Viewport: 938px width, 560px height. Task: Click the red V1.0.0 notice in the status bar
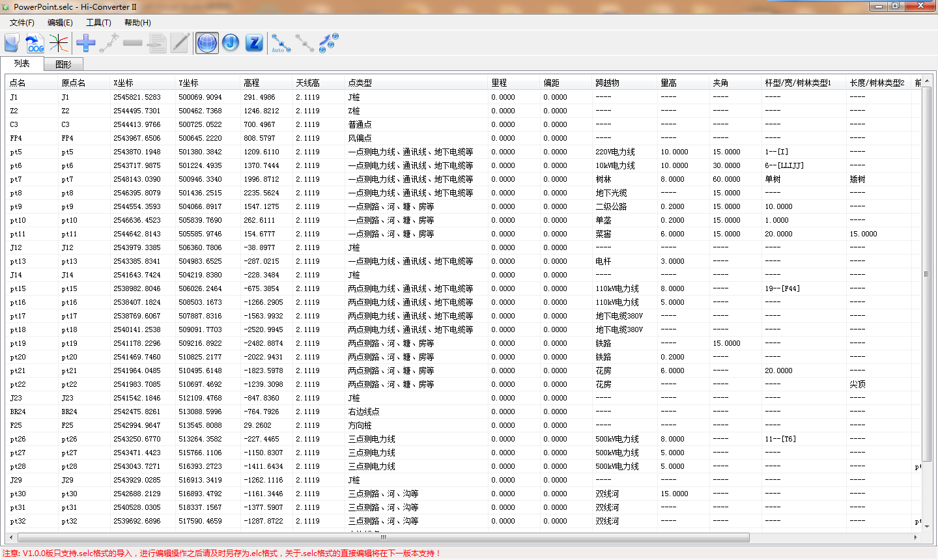click(x=221, y=553)
